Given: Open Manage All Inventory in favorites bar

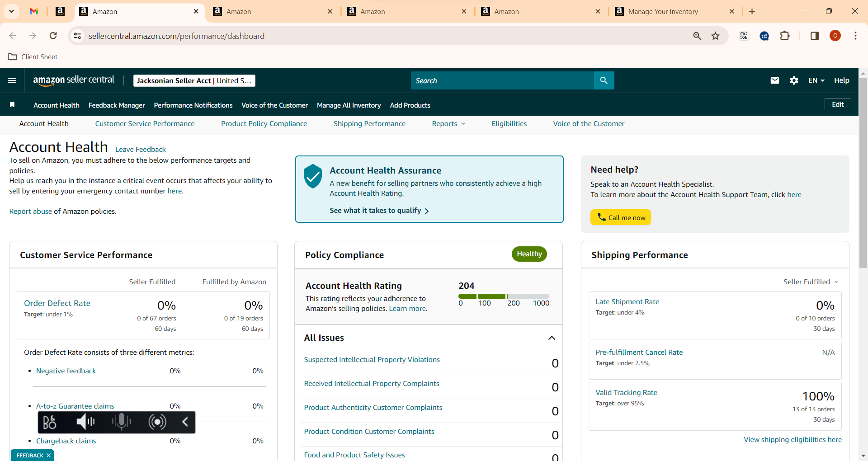Looking at the screenshot, I should point(349,105).
